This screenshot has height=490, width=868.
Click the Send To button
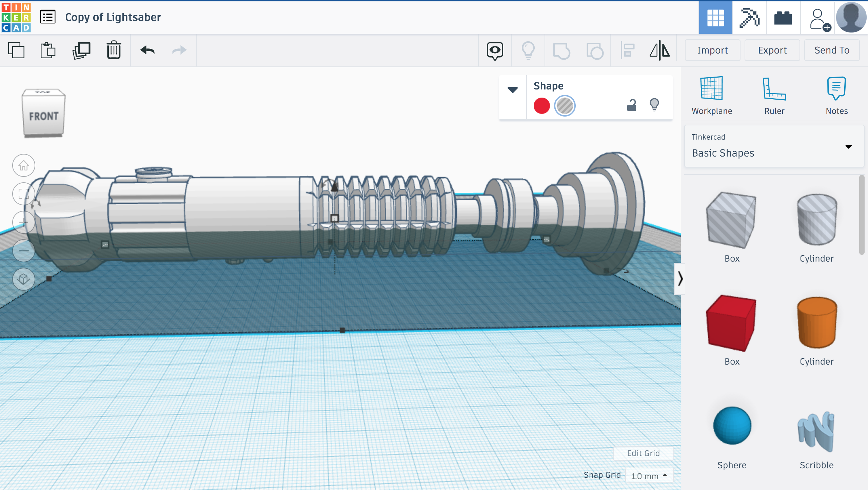pyautogui.click(x=832, y=50)
